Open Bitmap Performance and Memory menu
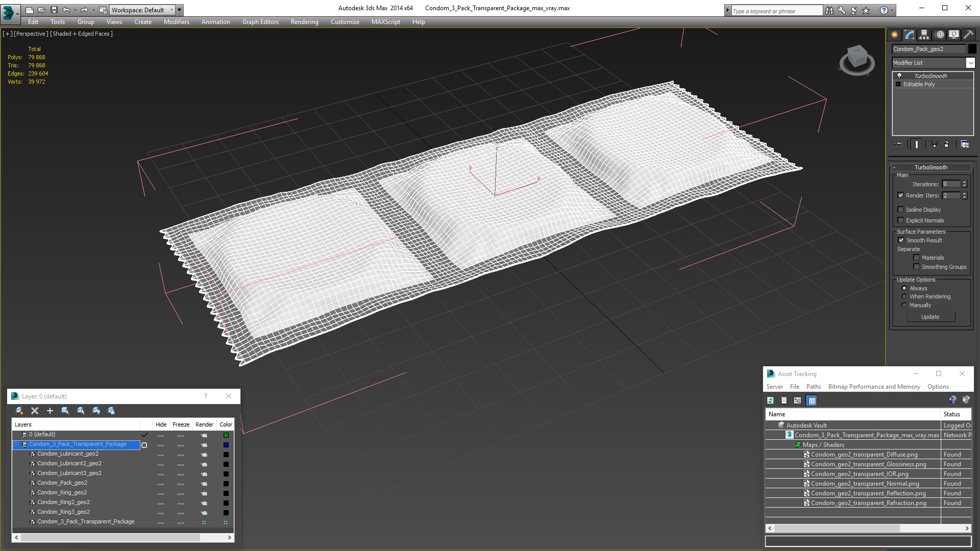Screen dimensions: 980x551 (874, 387)
